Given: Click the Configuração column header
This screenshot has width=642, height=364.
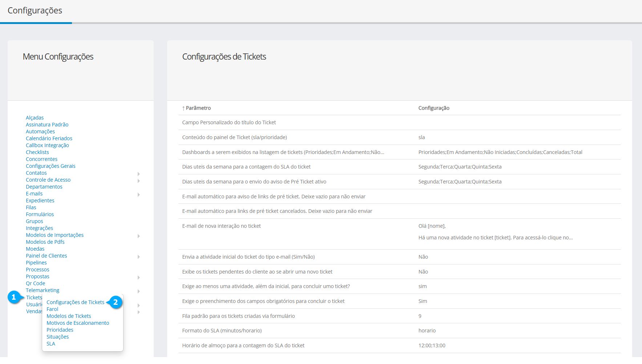Looking at the screenshot, I should coord(434,108).
